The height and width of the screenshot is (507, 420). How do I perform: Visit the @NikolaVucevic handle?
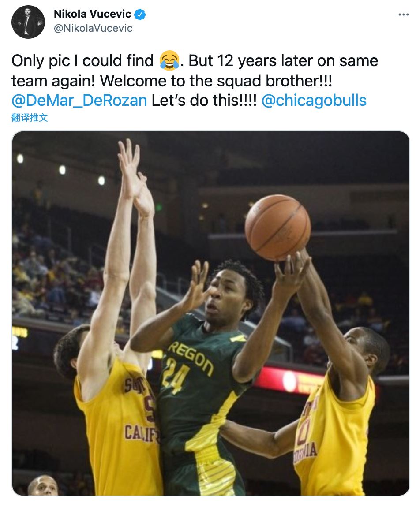(x=93, y=28)
